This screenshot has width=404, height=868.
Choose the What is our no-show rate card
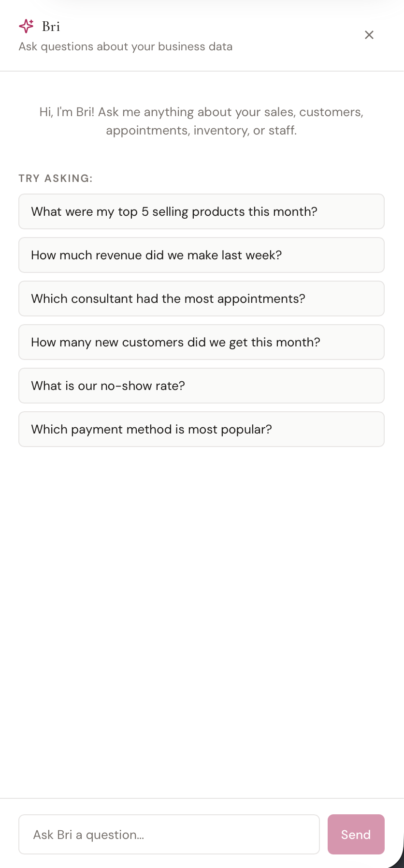201,386
